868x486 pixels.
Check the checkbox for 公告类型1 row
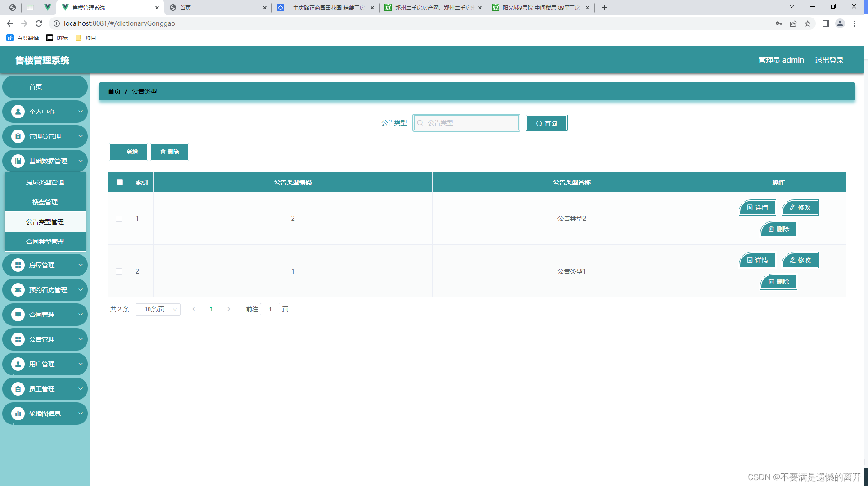pyautogui.click(x=119, y=271)
